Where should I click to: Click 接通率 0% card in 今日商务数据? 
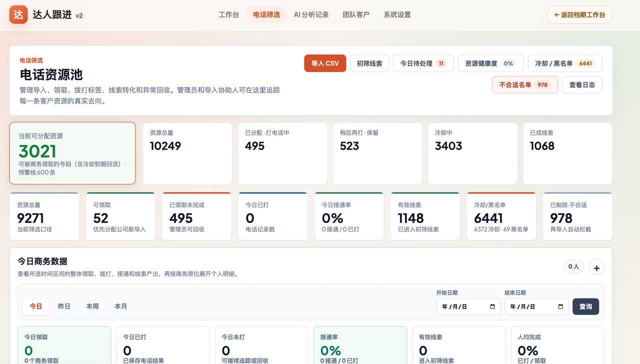360,345
